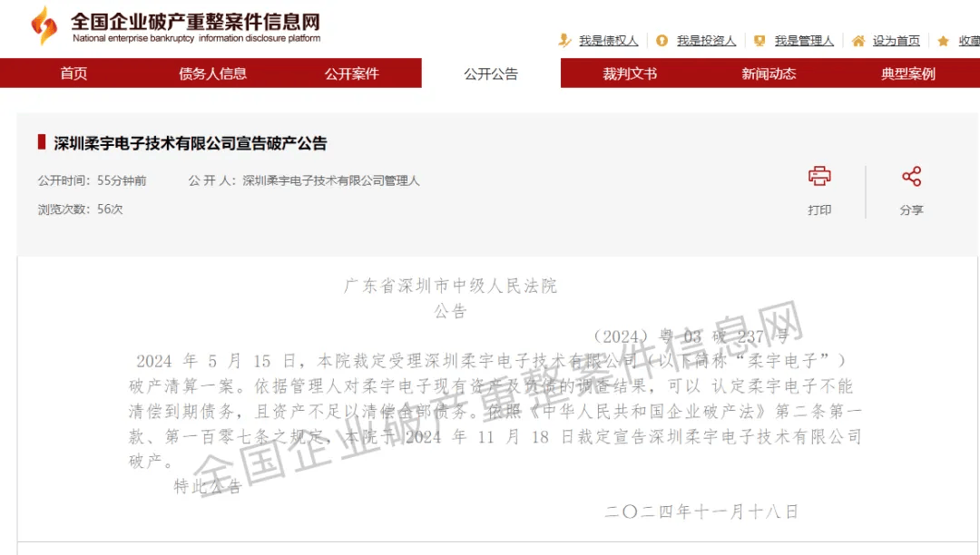Click the view count 56次
The image size is (980, 555).
tap(110, 209)
